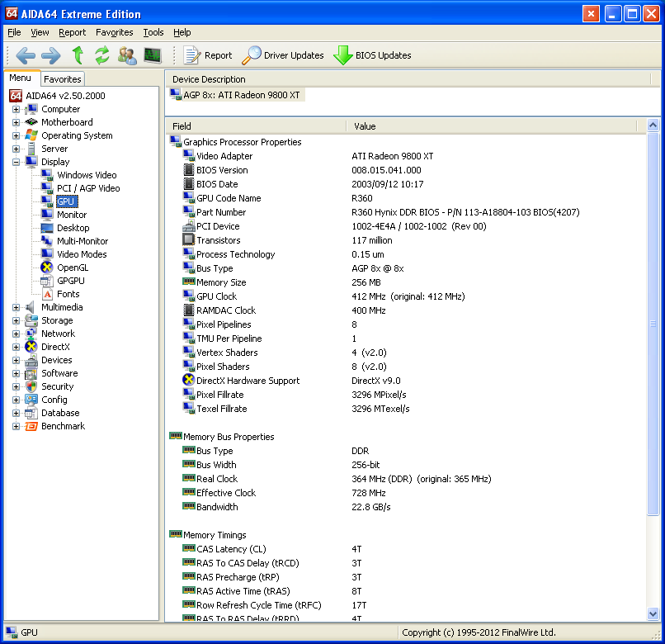665x644 pixels.
Task: Expand the Server tree node
Action: click(17, 149)
